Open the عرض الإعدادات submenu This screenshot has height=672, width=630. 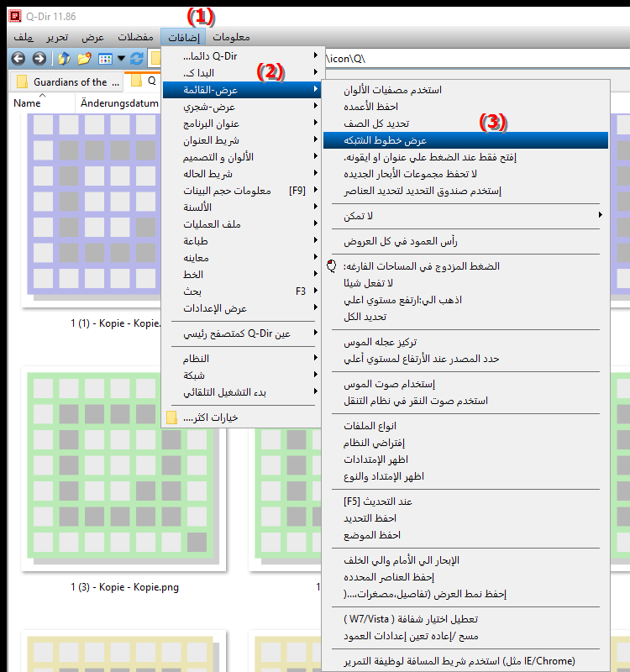coord(242,308)
